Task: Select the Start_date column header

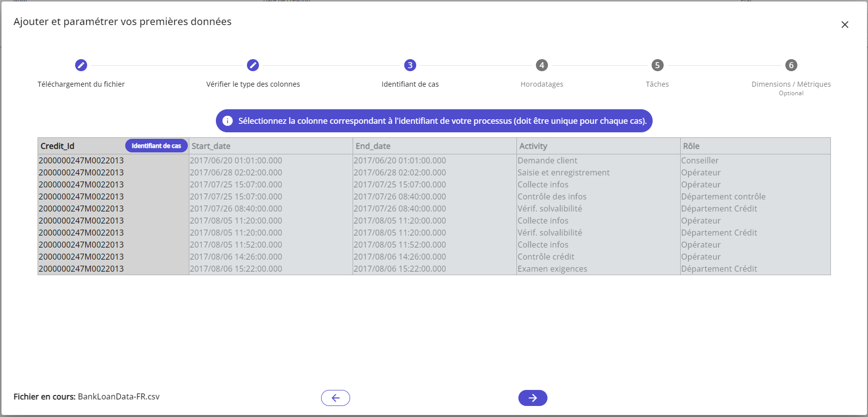Action: point(211,146)
